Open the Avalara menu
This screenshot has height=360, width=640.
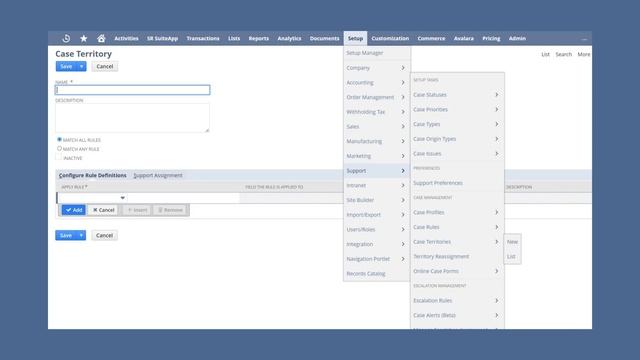[x=464, y=38]
